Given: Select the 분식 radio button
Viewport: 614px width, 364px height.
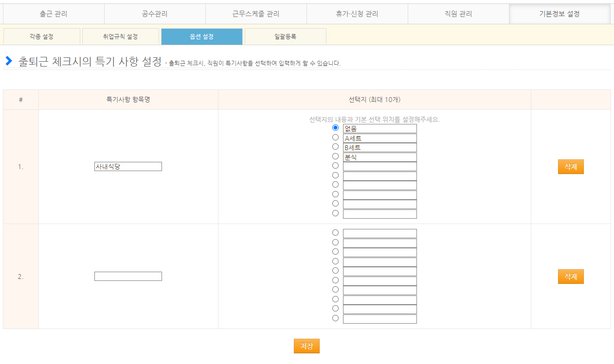Looking at the screenshot, I should click(x=335, y=156).
